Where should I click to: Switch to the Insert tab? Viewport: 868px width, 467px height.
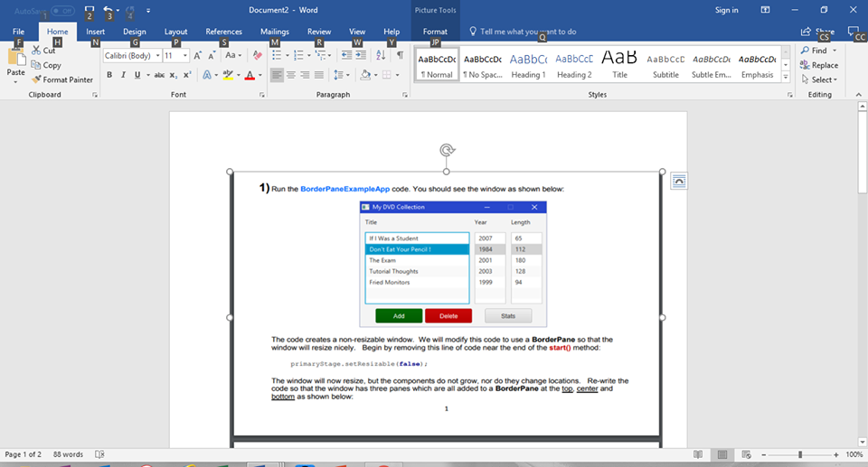point(95,32)
